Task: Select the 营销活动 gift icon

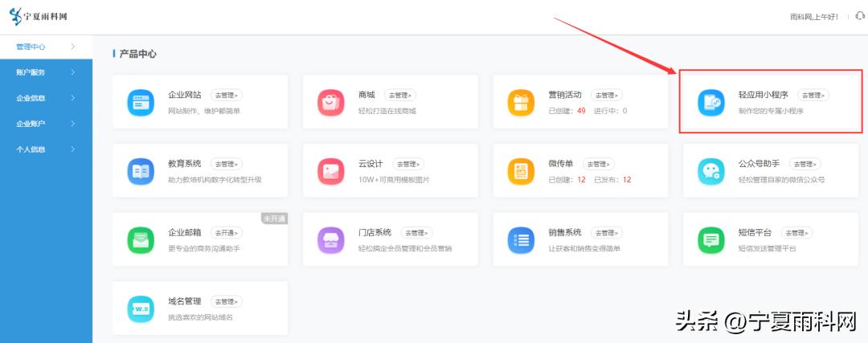Action: tap(521, 102)
